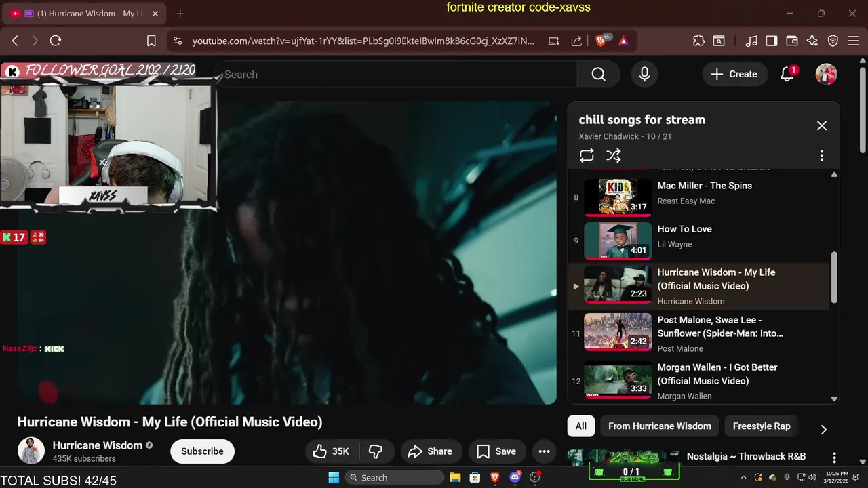
Task: Click the Windows taskbar Search box
Action: coord(394,478)
